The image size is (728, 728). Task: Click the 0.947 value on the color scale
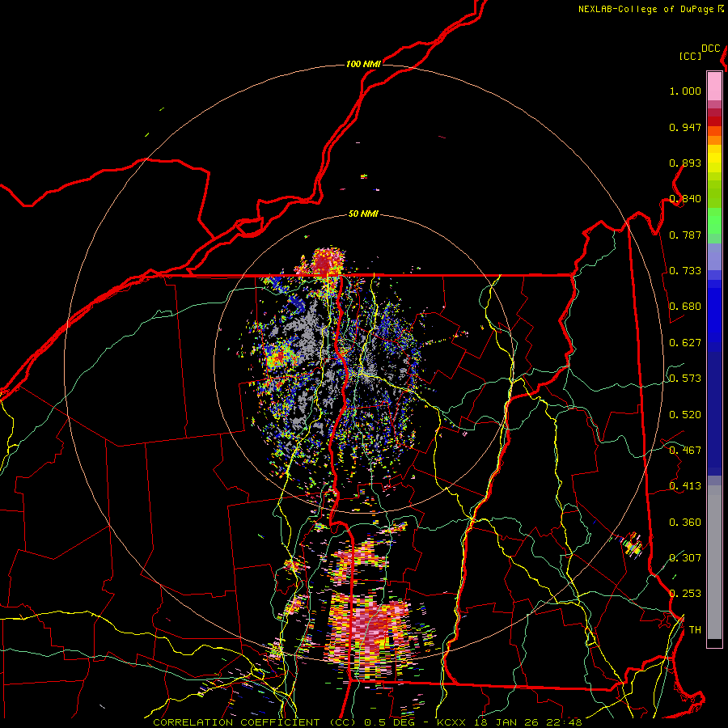click(x=685, y=127)
